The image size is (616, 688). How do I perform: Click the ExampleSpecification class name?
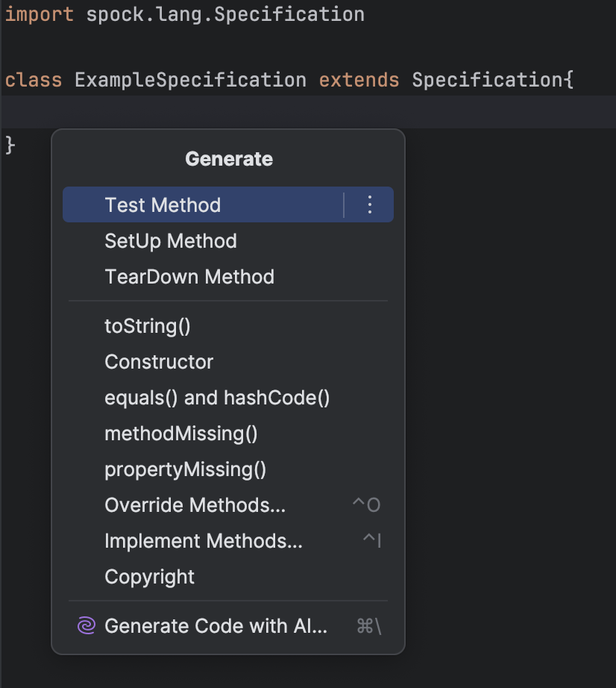pos(190,79)
